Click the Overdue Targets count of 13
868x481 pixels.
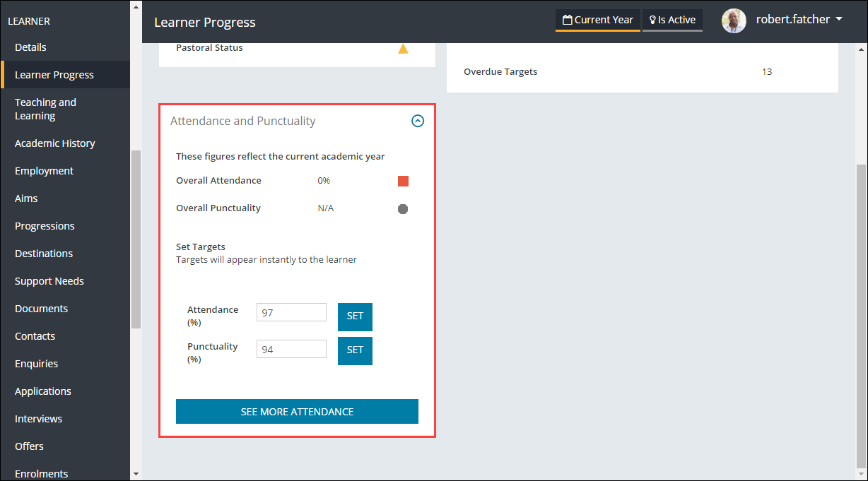pos(767,71)
